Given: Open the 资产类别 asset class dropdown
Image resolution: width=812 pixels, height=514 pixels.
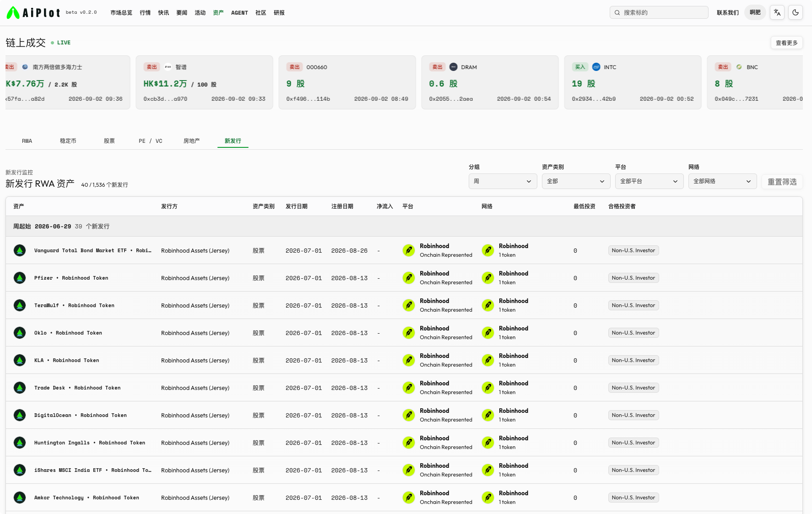Looking at the screenshot, I should tap(576, 181).
